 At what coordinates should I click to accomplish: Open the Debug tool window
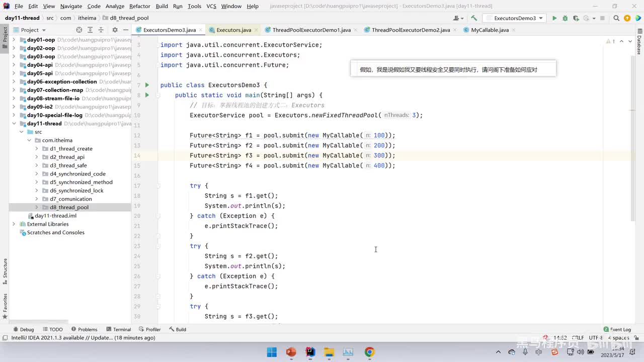23,329
